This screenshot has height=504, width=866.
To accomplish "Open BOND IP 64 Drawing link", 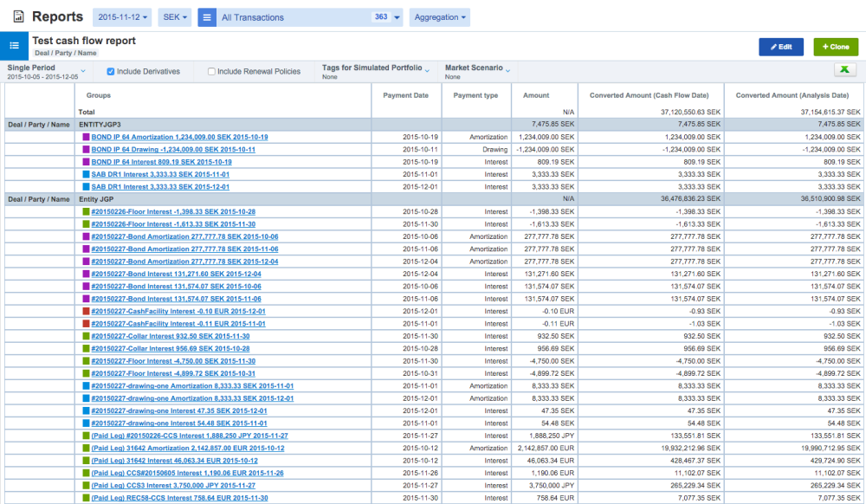I will coord(173,150).
